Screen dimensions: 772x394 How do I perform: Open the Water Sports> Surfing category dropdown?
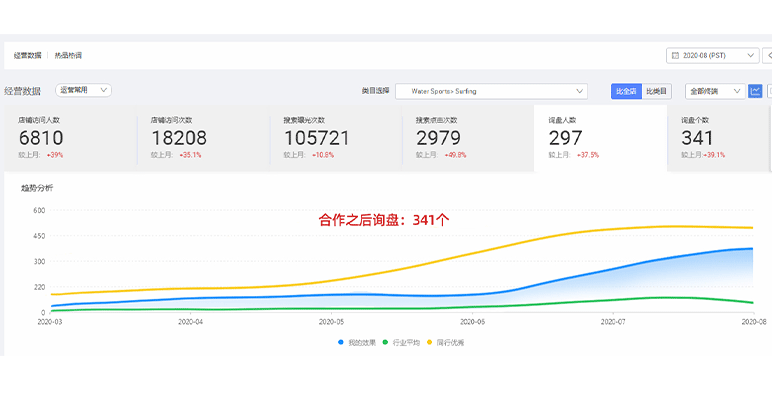(491, 91)
